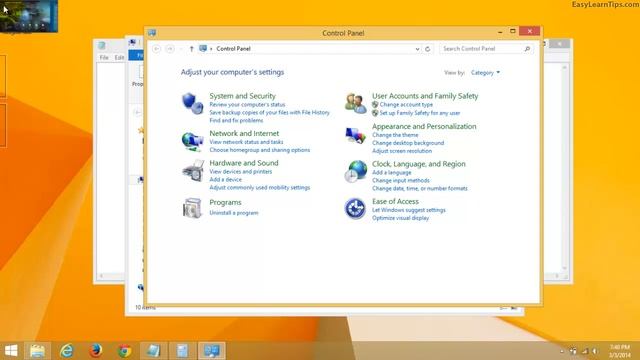This screenshot has height=360, width=640.
Task: Show hidden tray icons arrow
Action: (562, 351)
